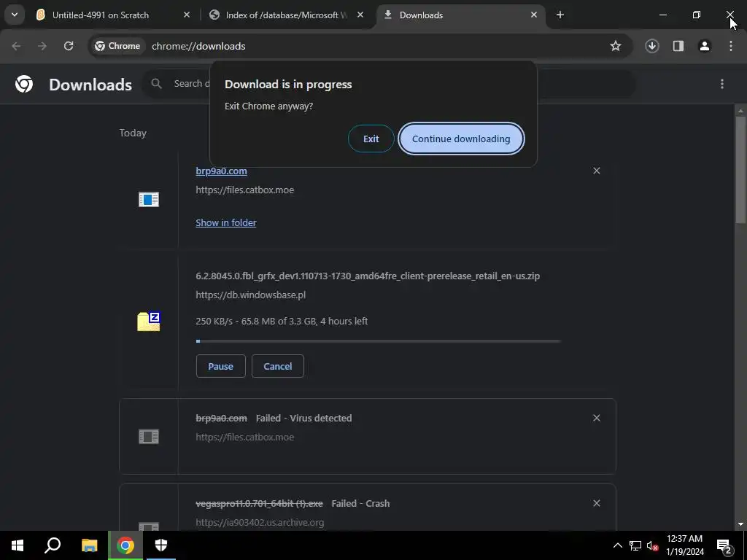This screenshot has width=747, height=560.
Task: Go back with the back arrow
Action: tap(16, 46)
